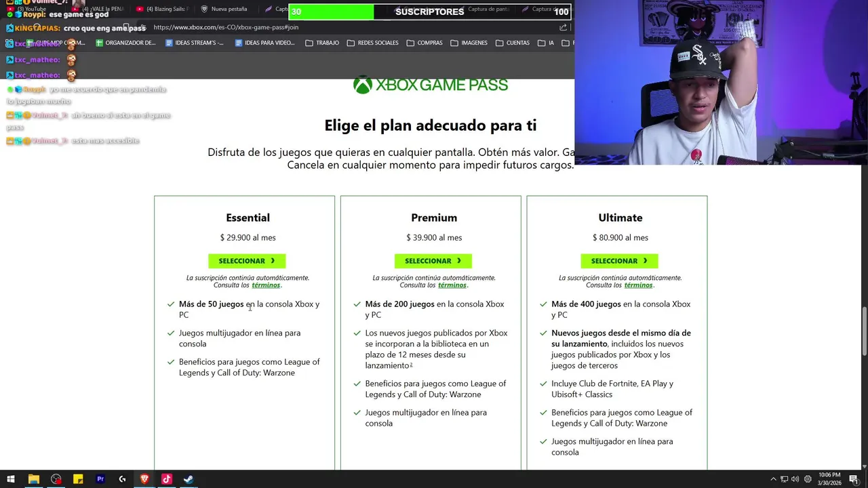
Task: Select the Premium plan with SELECCIONAR
Action: (x=433, y=261)
